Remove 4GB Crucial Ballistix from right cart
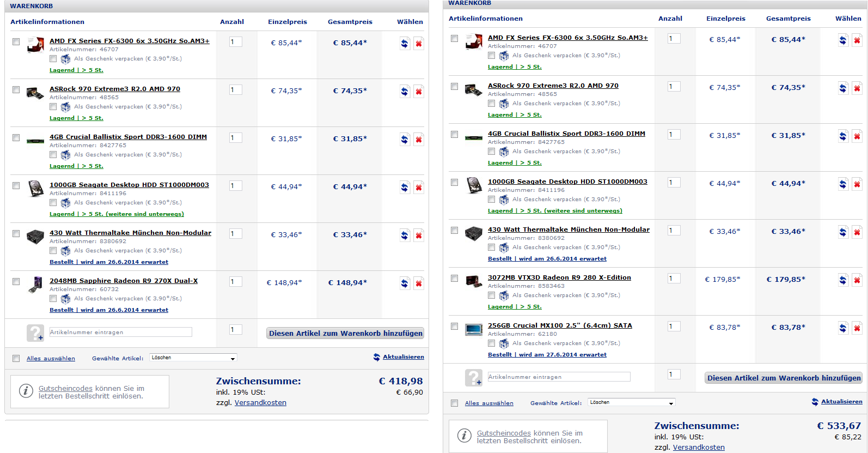Image resolution: width=868 pixels, height=453 pixels. (857, 136)
